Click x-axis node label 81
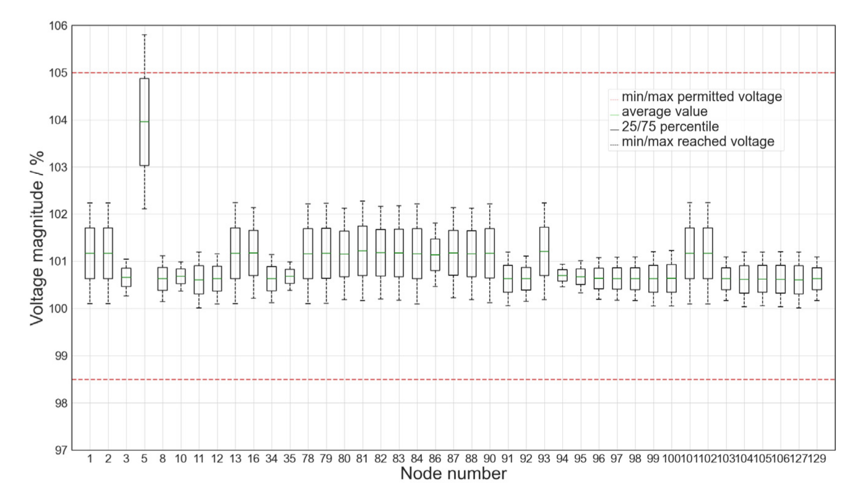This screenshot has width=868, height=497. pyautogui.click(x=363, y=459)
